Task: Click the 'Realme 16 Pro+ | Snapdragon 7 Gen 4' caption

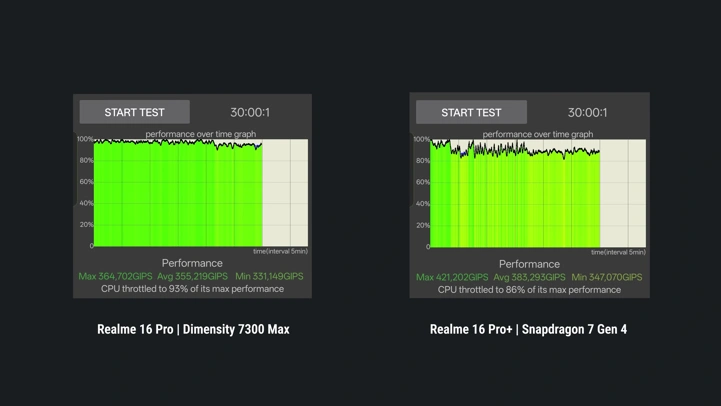Action: click(x=528, y=329)
